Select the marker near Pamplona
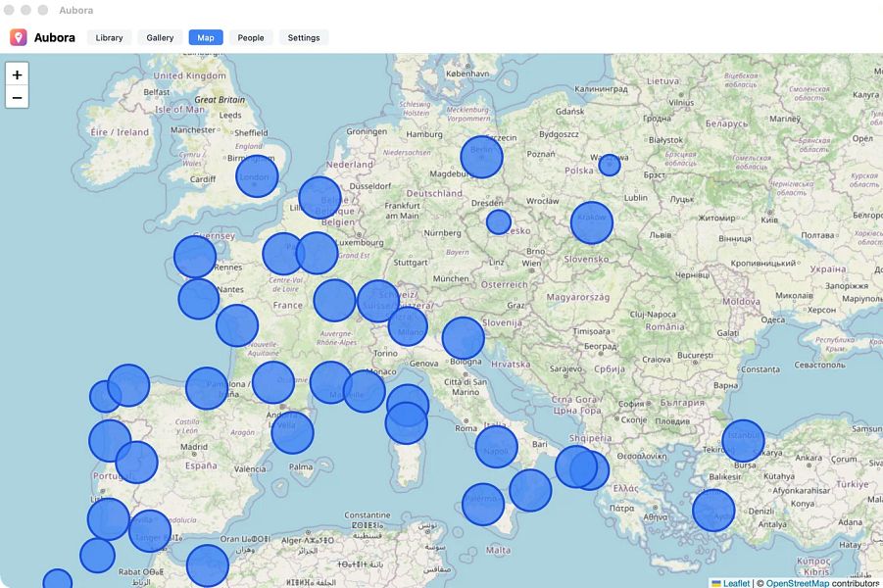Image resolution: width=883 pixels, height=588 pixels. 207,388
